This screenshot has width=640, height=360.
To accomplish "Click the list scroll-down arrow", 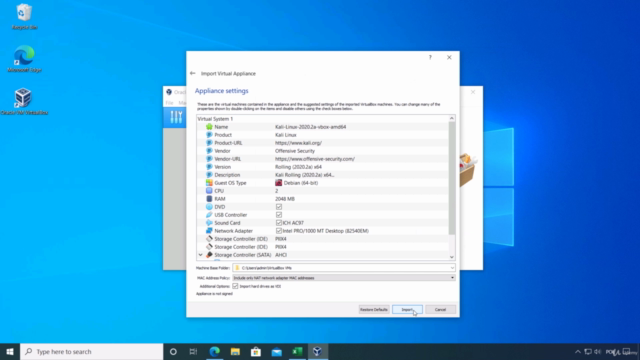I will [451, 257].
